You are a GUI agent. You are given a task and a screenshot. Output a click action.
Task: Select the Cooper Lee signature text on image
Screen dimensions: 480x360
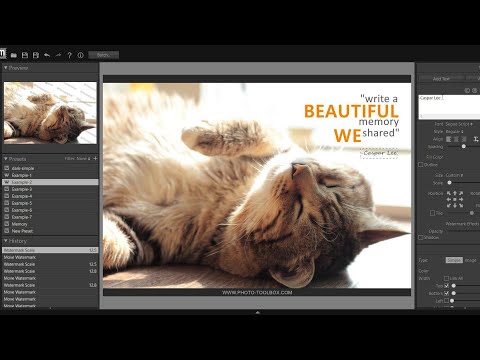click(x=379, y=153)
